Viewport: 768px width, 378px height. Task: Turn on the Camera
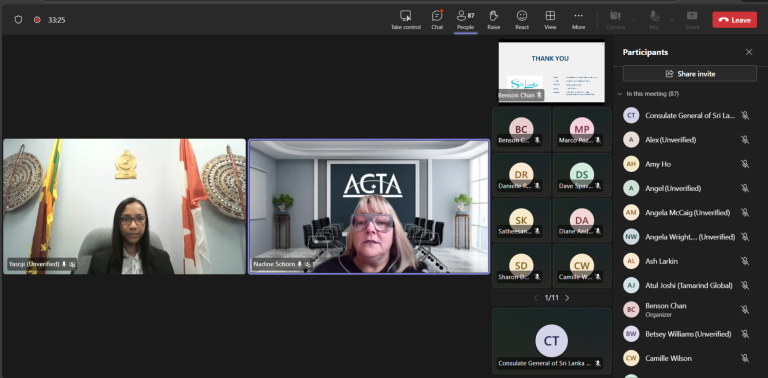click(616, 20)
